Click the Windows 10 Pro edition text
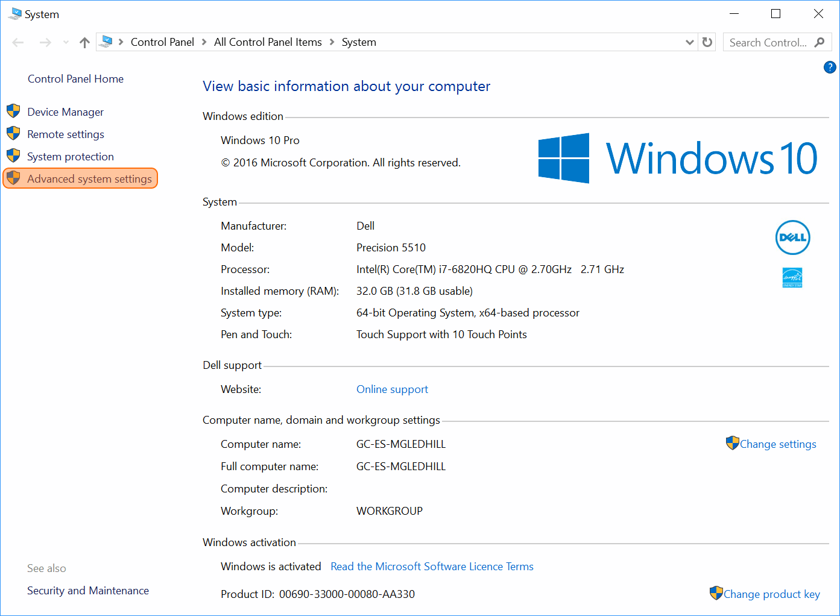 coord(260,140)
